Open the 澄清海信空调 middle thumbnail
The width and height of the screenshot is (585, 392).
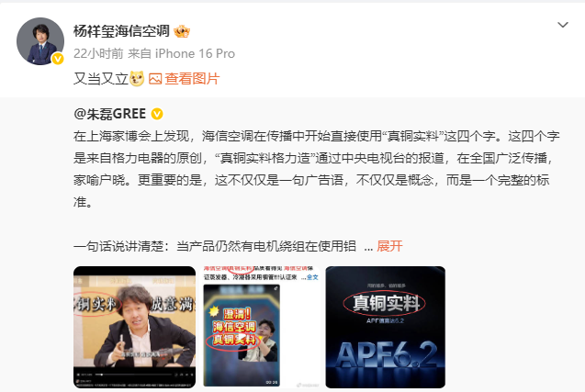261,327
